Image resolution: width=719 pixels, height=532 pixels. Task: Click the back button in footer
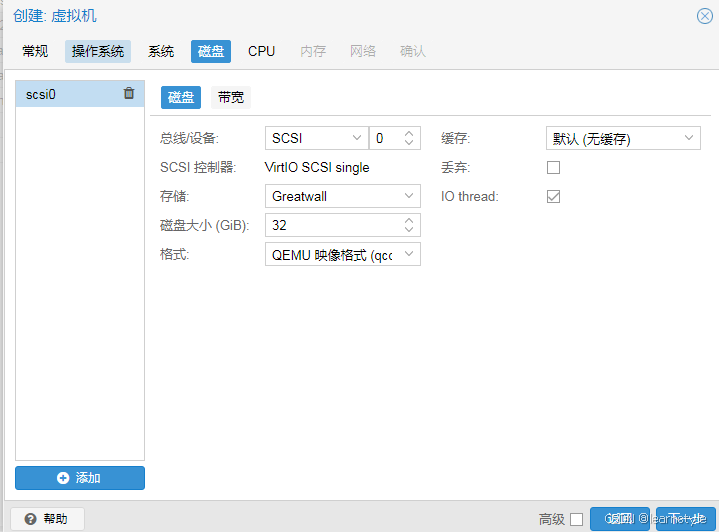[619, 519]
